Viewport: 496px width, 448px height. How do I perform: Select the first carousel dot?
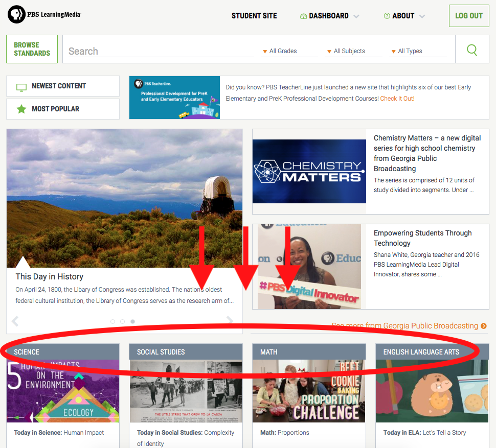[112, 321]
